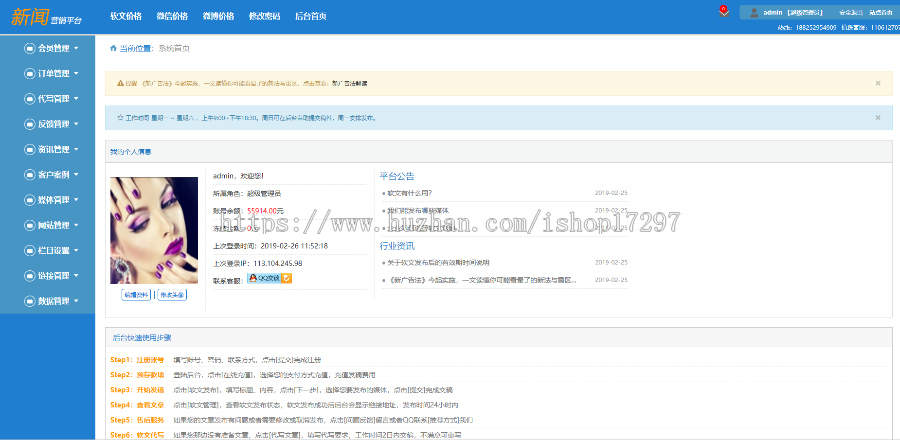This screenshot has width=900, height=440.
Task: Close the yellow advertising law notice
Action: [878, 83]
